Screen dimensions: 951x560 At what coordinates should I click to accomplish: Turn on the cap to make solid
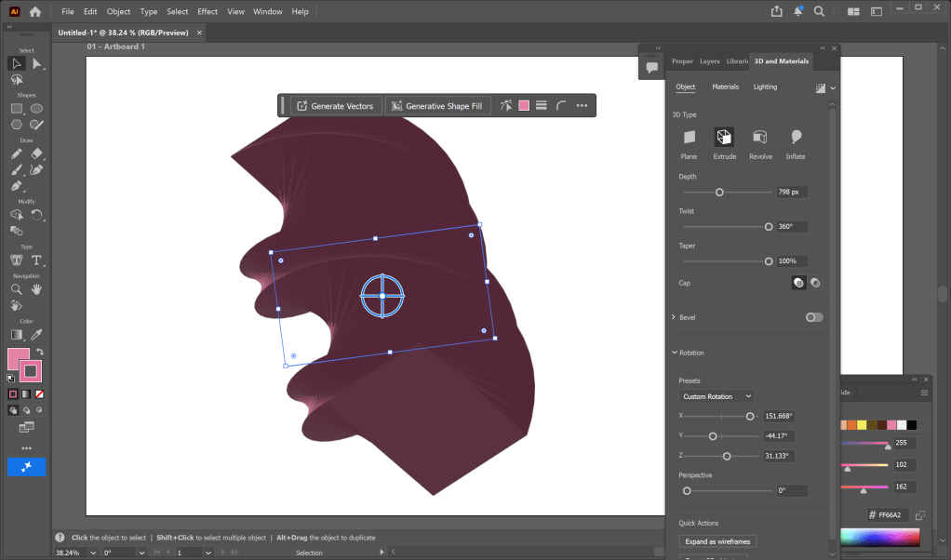(797, 283)
